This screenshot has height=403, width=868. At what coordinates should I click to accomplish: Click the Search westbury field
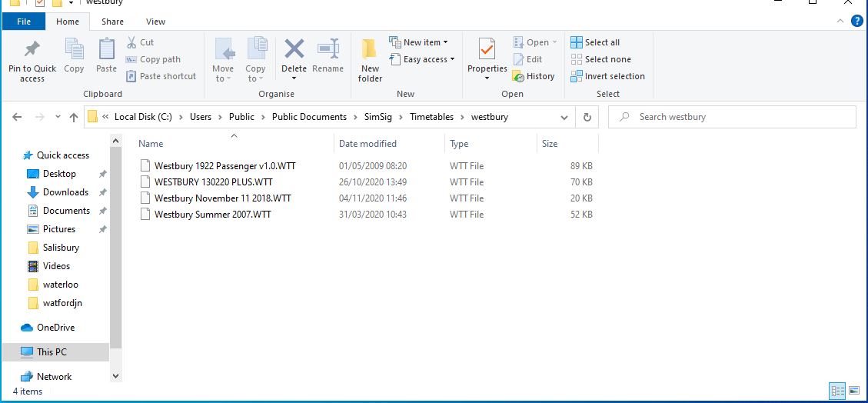coord(732,117)
